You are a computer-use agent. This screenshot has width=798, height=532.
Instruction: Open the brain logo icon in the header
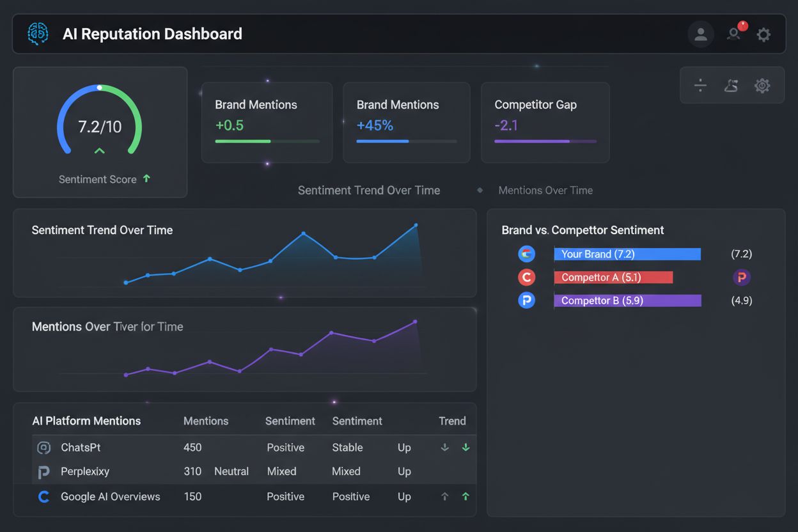click(37, 33)
